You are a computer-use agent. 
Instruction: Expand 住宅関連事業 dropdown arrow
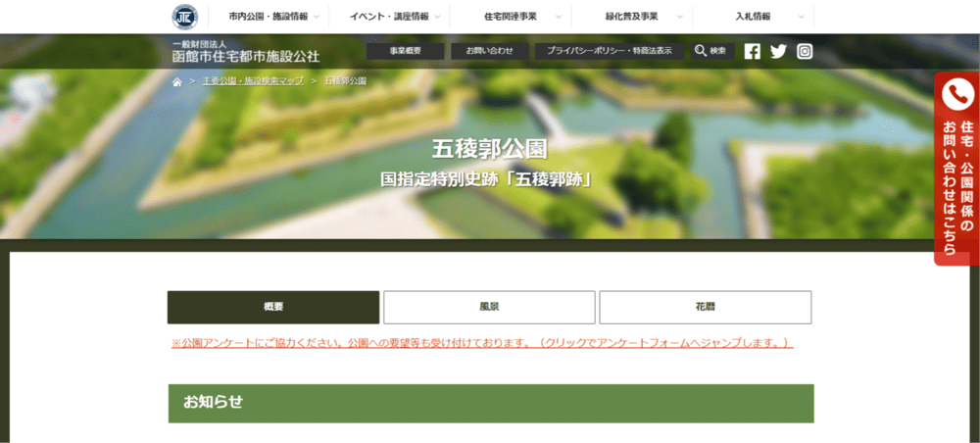pyautogui.click(x=559, y=18)
